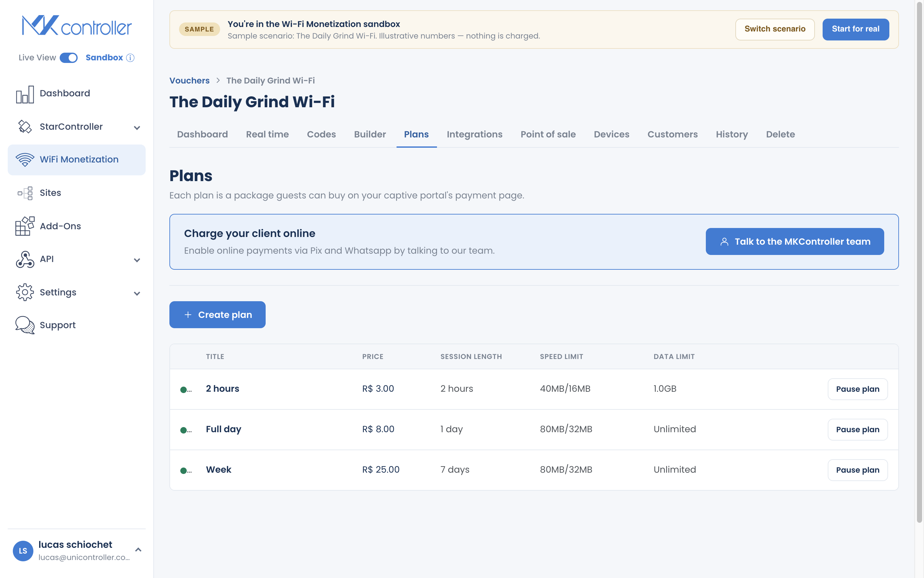Image resolution: width=924 pixels, height=578 pixels.
Task: Click the Switch scenario button
Action: point(775,29)
